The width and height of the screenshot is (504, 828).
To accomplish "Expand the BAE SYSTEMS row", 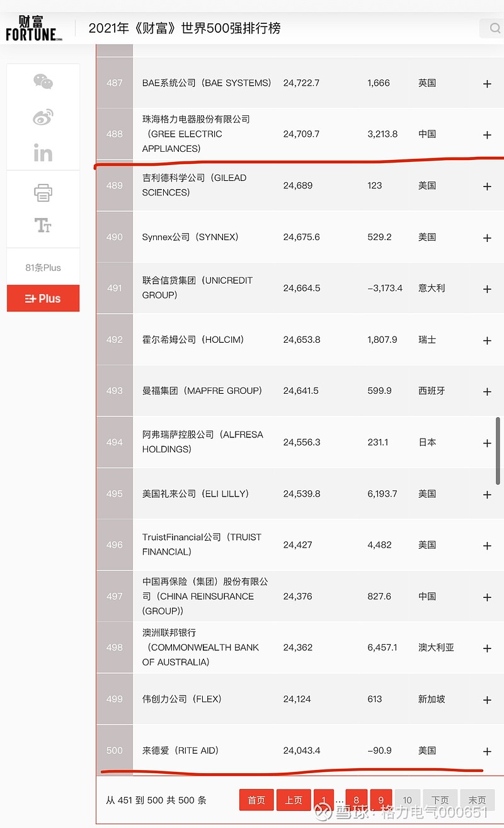I will tap(487, 84).
